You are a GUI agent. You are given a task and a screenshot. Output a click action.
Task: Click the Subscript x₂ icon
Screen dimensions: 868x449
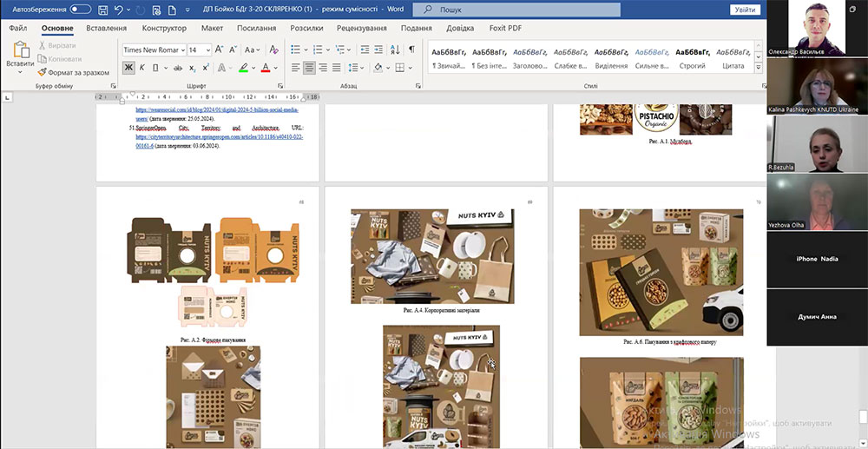[192, 68]
